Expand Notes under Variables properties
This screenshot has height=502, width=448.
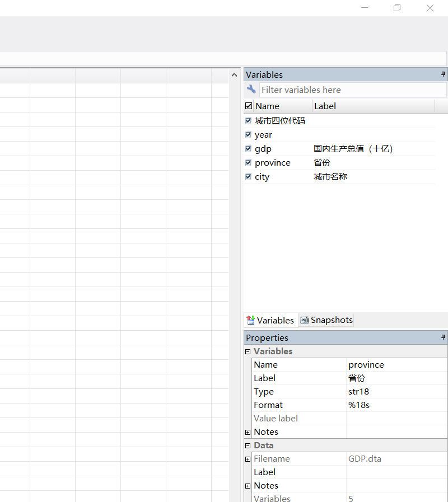pyautogui.click(x=248, y=432)
